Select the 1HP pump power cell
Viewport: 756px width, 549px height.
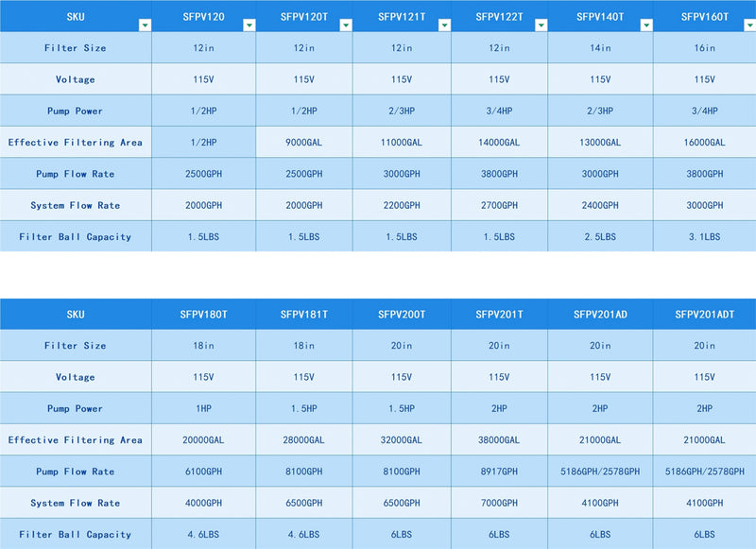[x=204, y=409]
